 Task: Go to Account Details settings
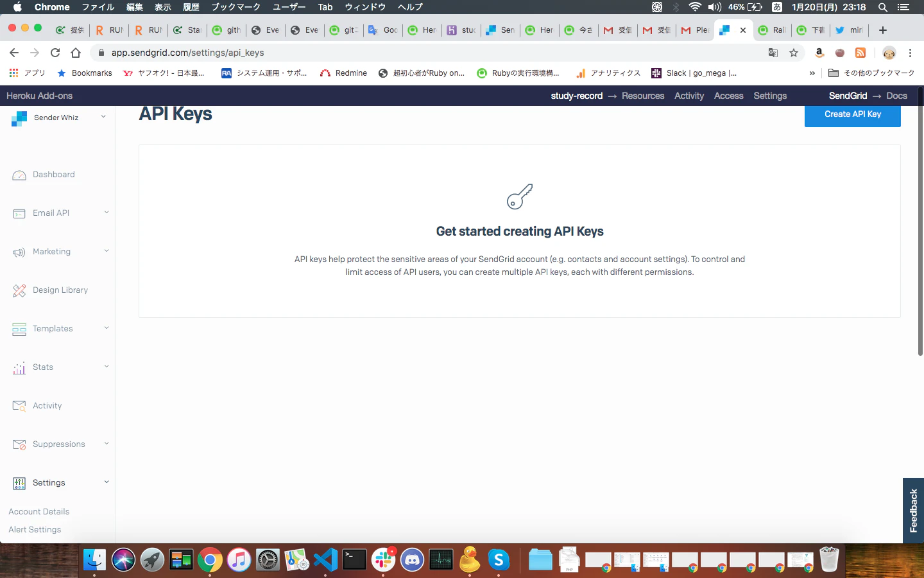(39, 512)
